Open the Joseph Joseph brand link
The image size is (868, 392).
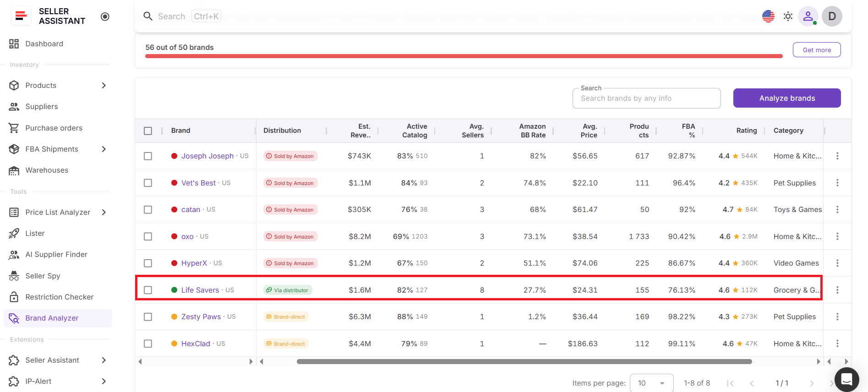[207, 156]
